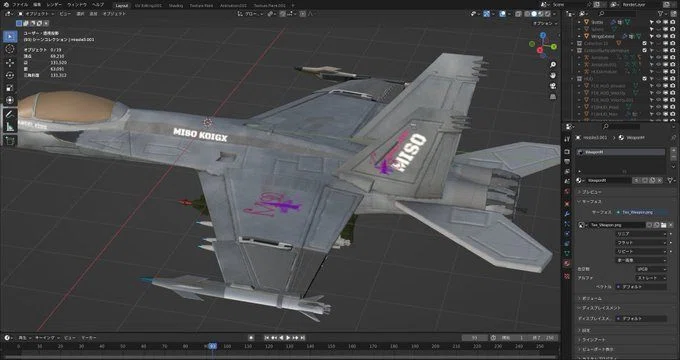Open the レンダー menu

tap(54, 5)
